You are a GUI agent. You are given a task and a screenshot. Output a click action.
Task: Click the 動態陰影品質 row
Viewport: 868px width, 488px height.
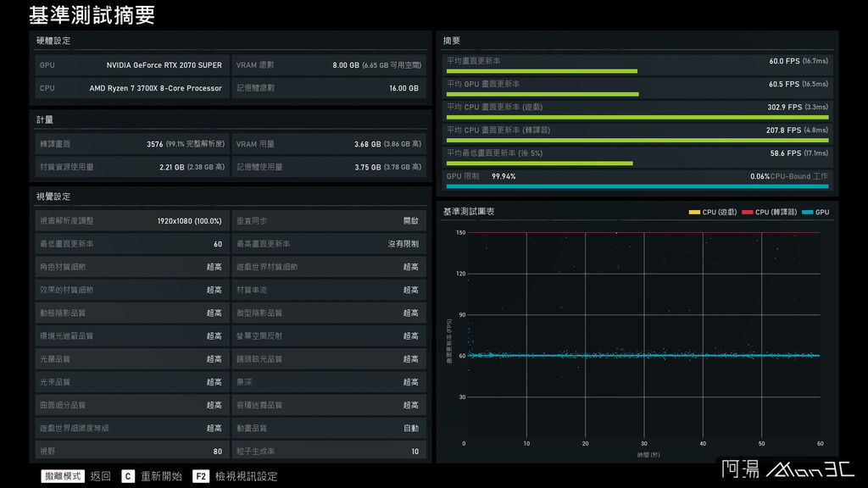pyautogui.click(x=131, y=313)
